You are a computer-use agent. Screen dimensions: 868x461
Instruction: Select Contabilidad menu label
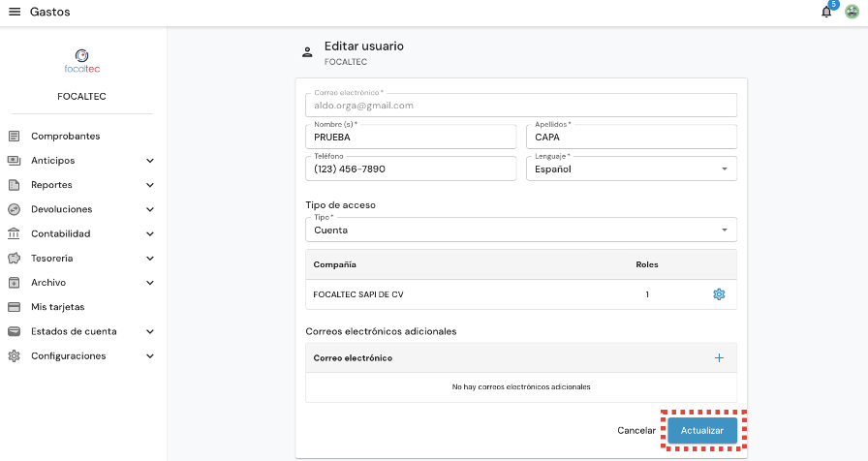click(60, 233)
